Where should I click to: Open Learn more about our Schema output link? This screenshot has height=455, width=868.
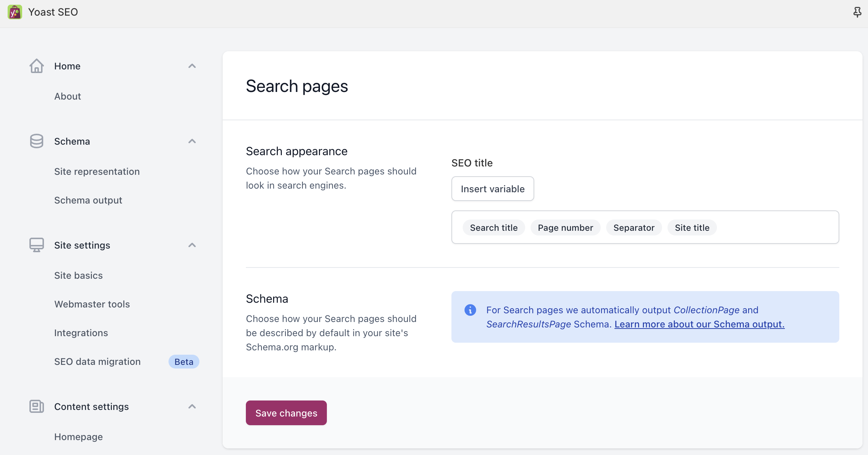point(699,324)
